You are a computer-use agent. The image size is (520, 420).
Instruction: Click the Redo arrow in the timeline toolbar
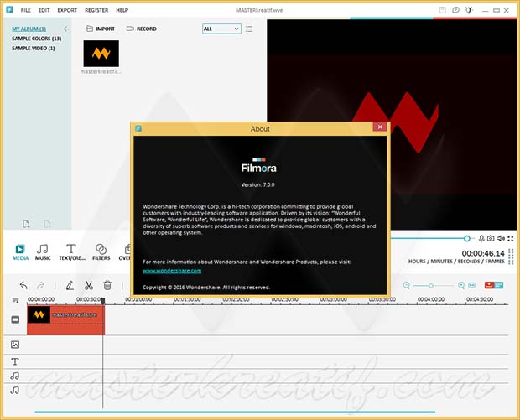pyautogui.click(x=40, y=285)
